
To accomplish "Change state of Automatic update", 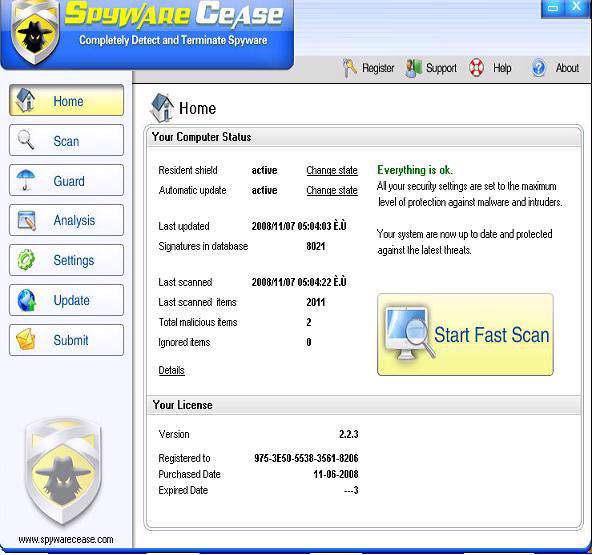I will [332, 190].
